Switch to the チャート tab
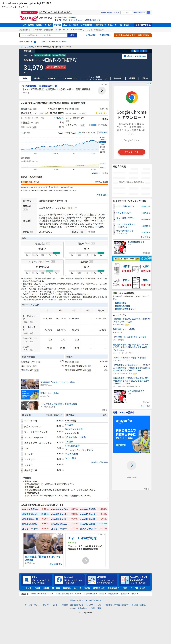171x644 pixels. pos(51,79)
